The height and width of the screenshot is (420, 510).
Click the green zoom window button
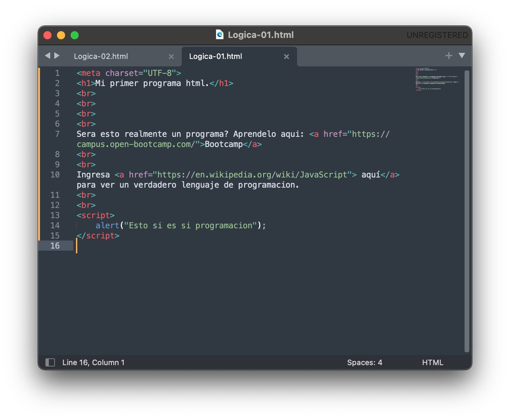tap(75, 35)
